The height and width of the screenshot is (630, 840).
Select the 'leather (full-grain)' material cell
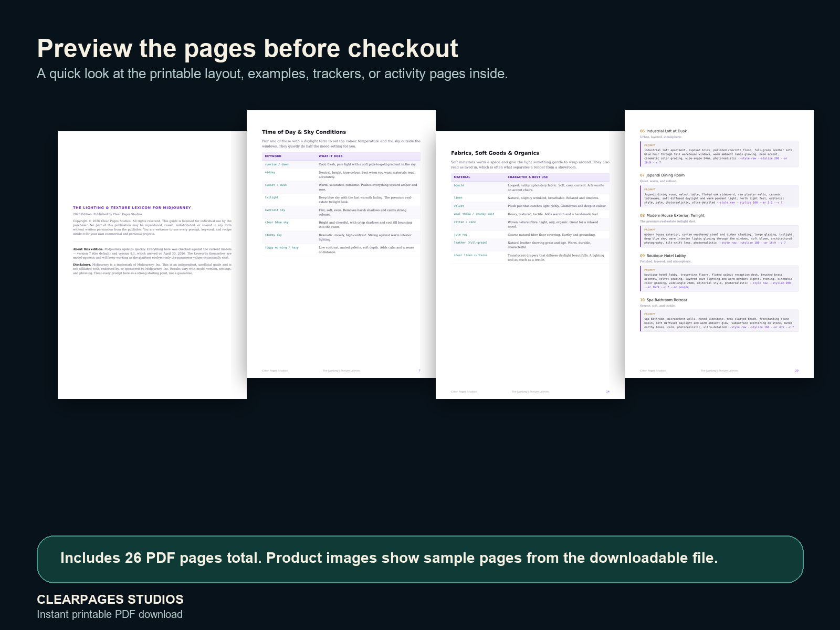(470, 243)
